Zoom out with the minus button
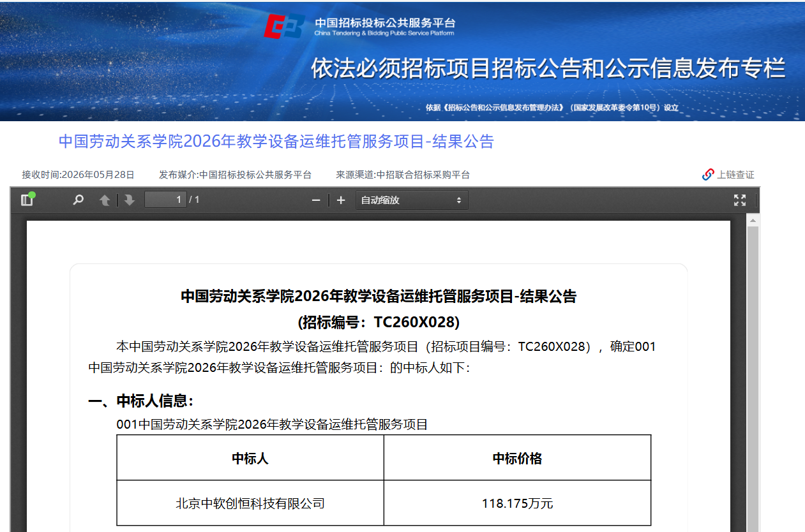The height and width of the screenshot is (532, 805). point(315,200)
